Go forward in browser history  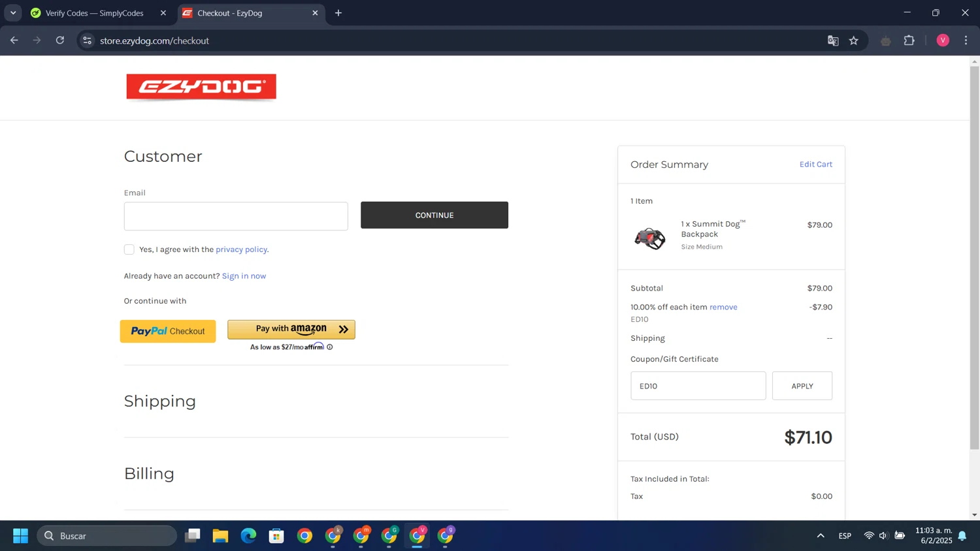click(37, 40)
